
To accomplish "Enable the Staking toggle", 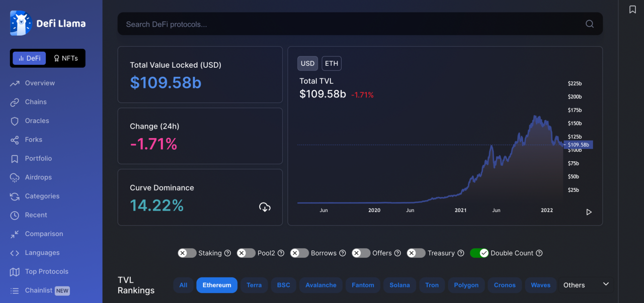I will click(x=187, y=253).
